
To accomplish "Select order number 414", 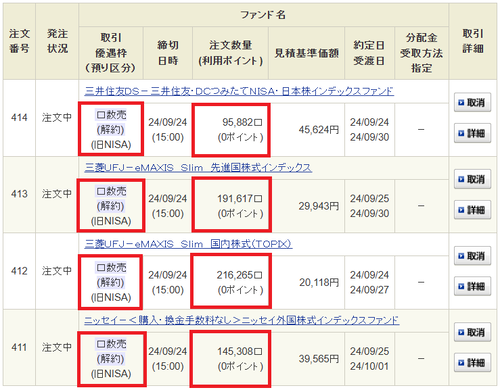I will [x=19, y=117].
